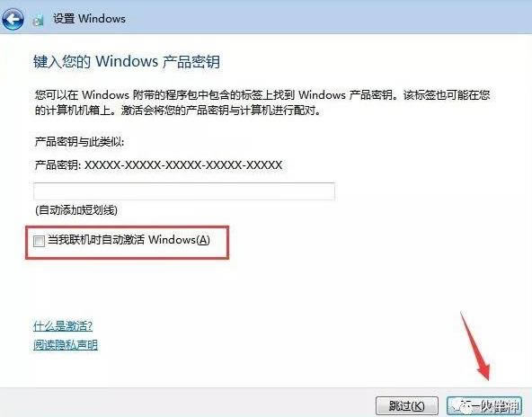Viewport: 532px width, 417px height.
Task: Click the watermark logo over Next button
Action: [464, 404]
